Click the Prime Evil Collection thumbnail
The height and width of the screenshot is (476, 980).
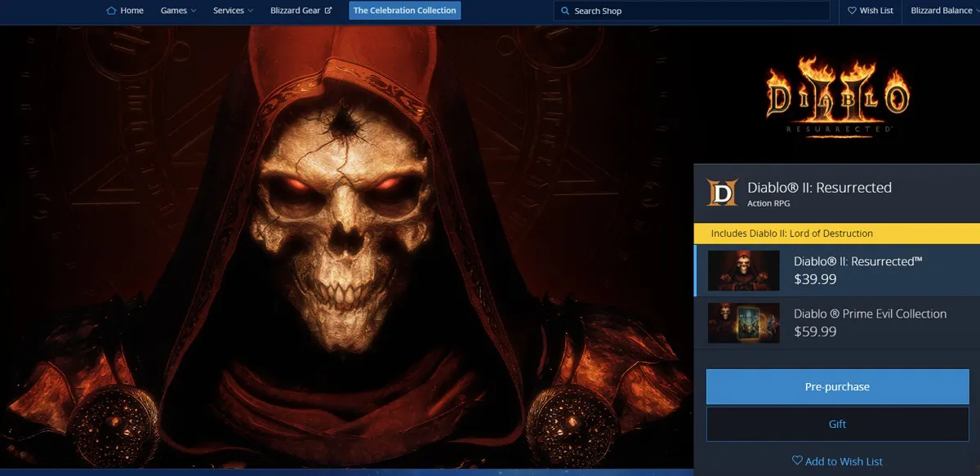pos(743,323)
